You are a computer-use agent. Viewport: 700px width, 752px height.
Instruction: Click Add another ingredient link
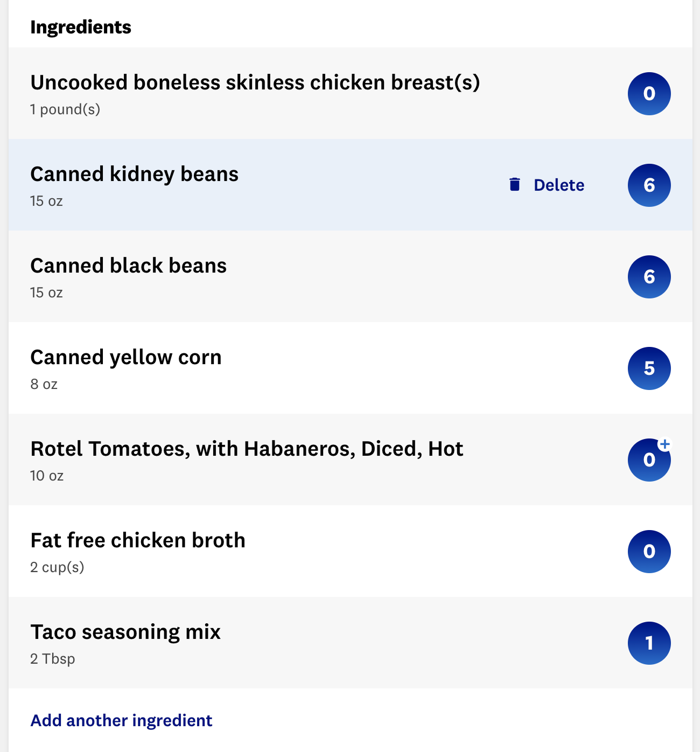tap(121, 720)
